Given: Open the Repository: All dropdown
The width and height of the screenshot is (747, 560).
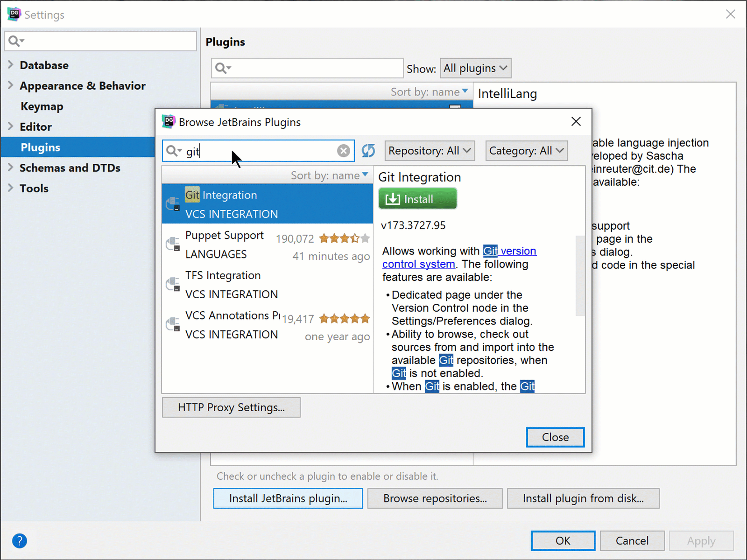Looking at the screenshot, I should pyautogui.click(x=430, y=151).
